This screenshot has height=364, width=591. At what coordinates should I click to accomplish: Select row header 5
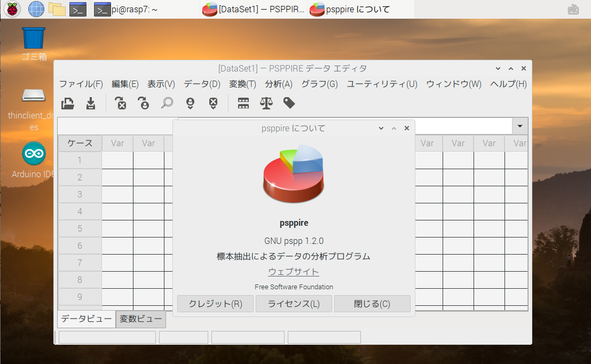point(80,229)
